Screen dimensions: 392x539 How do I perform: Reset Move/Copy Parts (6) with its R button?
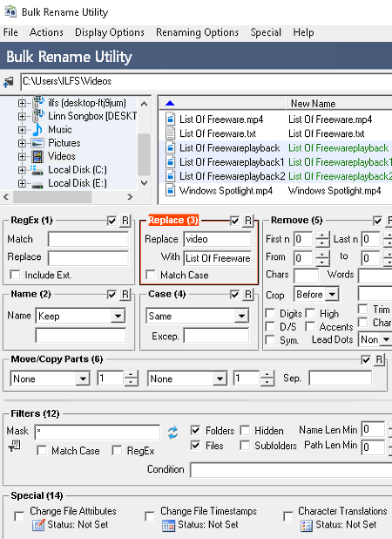[379, 359]
